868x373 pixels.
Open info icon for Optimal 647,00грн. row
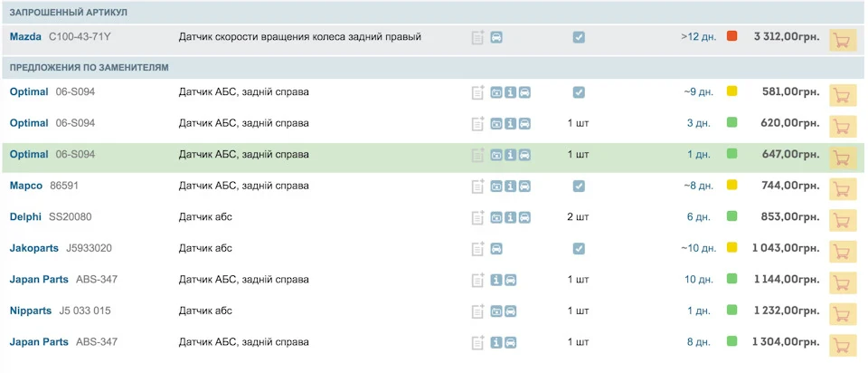pyautogui.click(x=510, y=155)
